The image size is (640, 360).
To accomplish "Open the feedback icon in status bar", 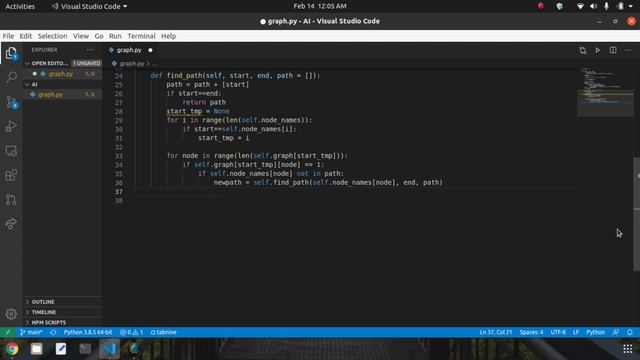I will [616, 332].
